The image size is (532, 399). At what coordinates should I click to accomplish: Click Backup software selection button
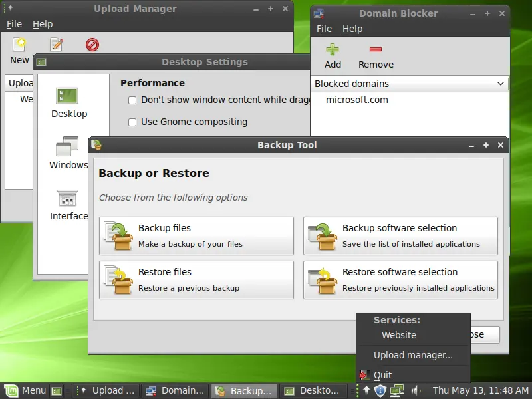[401, 236]
